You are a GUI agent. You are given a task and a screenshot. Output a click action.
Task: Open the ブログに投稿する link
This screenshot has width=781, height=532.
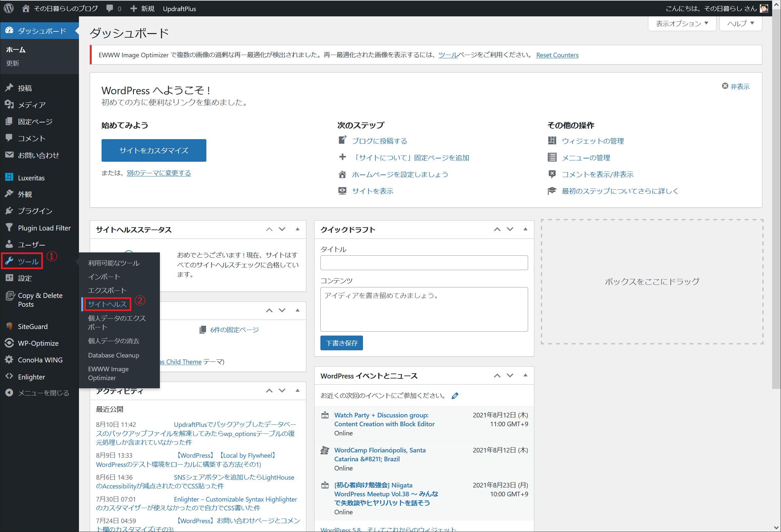(379, 141)
